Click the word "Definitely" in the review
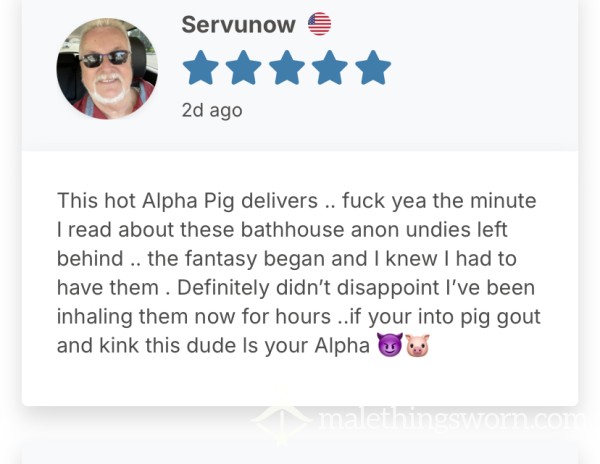Screen dimensions: 600x464 click(x=223, y=288)
